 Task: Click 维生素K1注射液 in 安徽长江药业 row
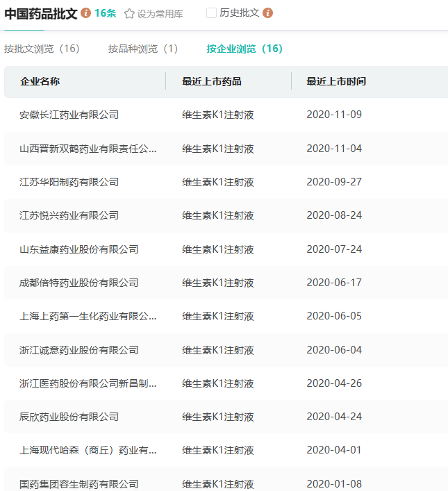click(x=218, y=115)
